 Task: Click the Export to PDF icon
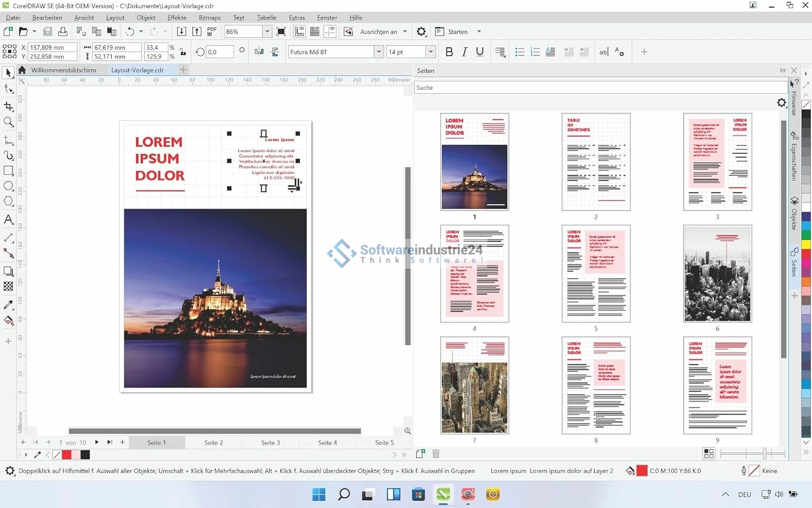click(x=212, y=31)
